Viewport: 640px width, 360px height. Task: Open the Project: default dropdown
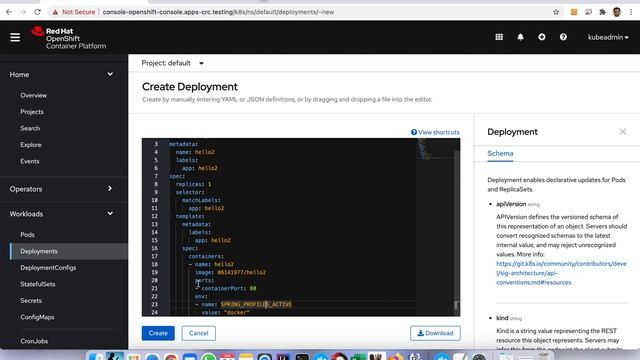pos(173,63)
